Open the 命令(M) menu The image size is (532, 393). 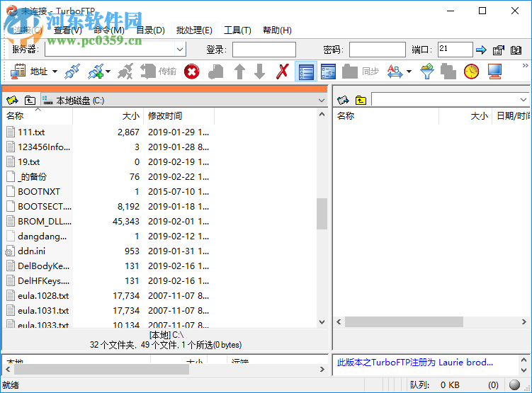109,30
